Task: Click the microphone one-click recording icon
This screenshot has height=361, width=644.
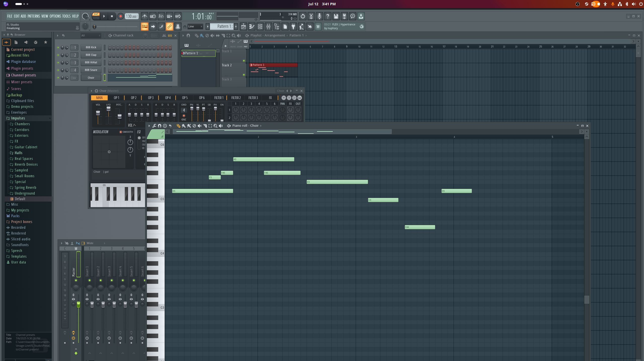Action: pos(319,16)
